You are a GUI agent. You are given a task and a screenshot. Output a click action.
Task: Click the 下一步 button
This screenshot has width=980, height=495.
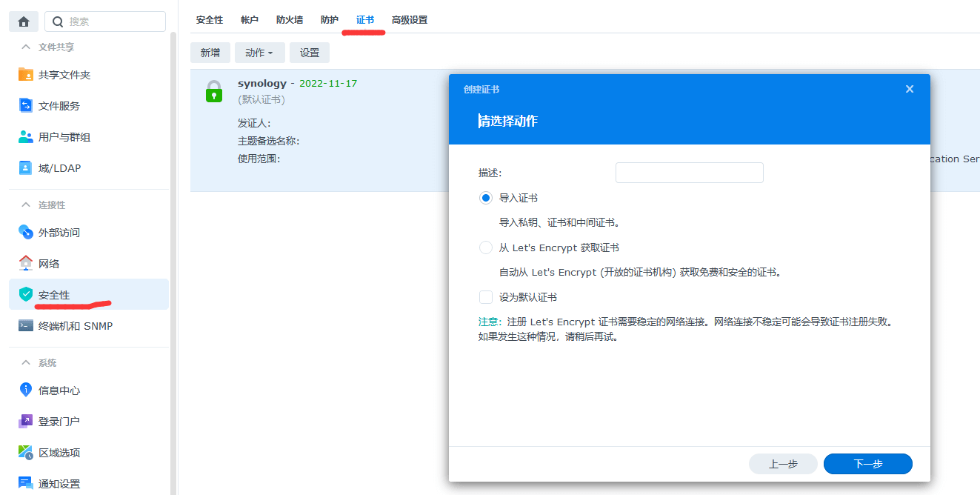(867, 464)
